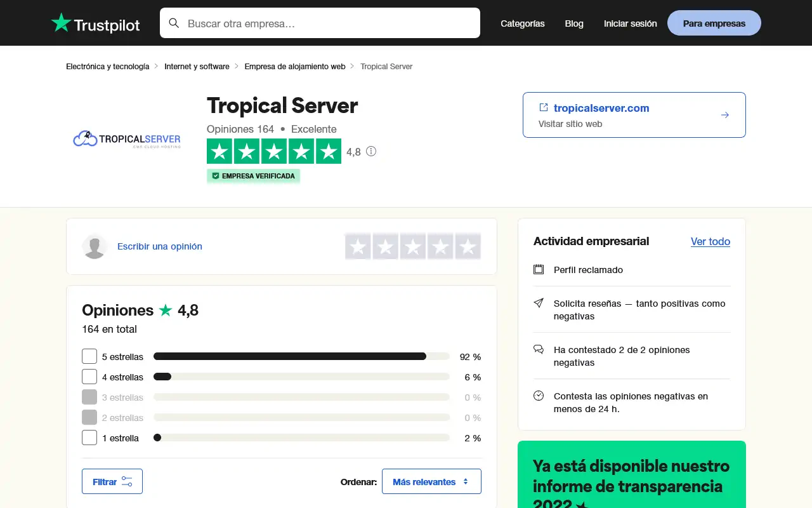The image size is (812, 508).
Task: Select the third star in the review rating
Action: [x=413, y=246]
